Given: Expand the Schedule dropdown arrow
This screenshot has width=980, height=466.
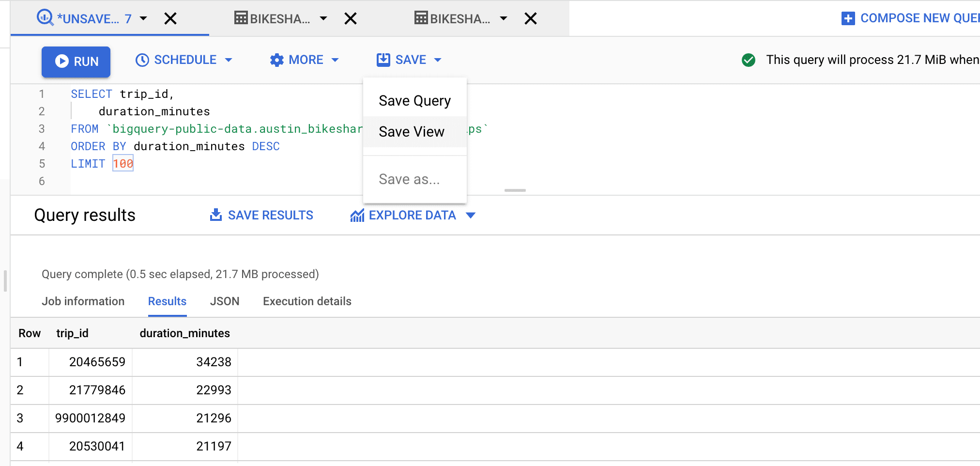Looking at the screenshot, I should coord(229,60).
